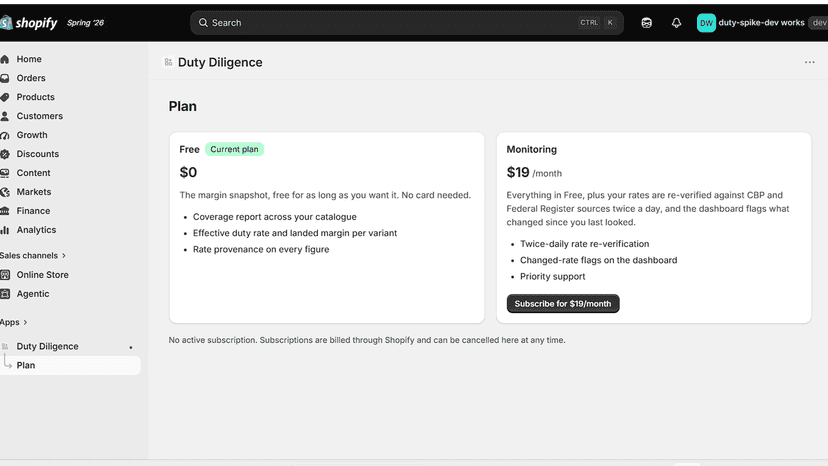
Task: Open the three-dot more actions menu
Action: point(810,62)
